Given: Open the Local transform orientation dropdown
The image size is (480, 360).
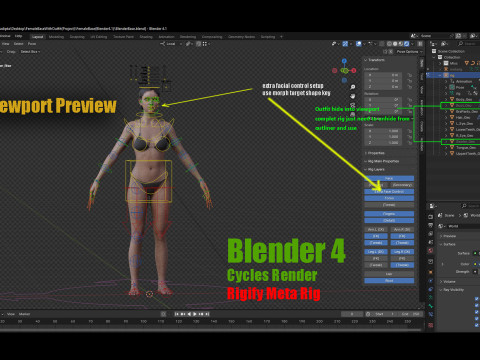Looking at the screenshot, I should (171, 44).
